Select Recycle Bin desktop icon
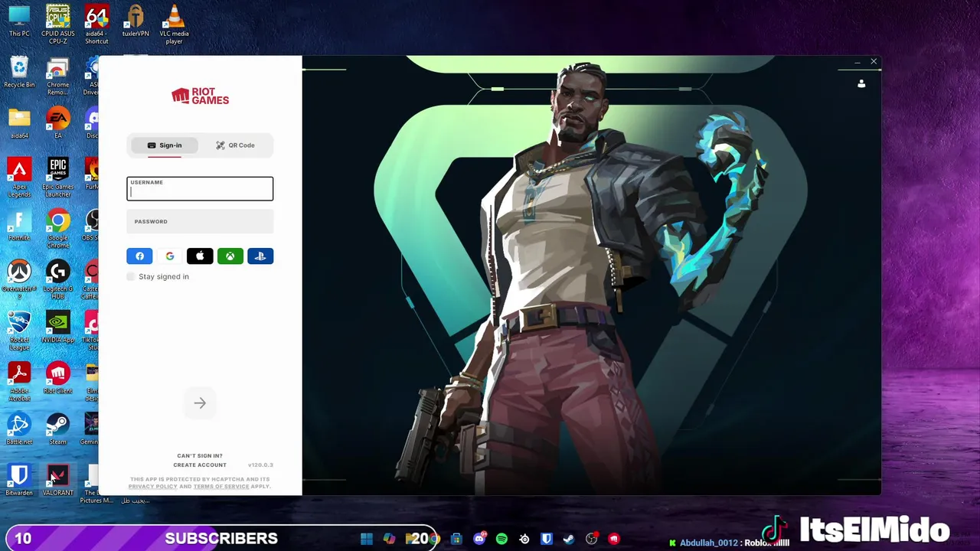Screen dimensions: 980x551 pos(19,73)
